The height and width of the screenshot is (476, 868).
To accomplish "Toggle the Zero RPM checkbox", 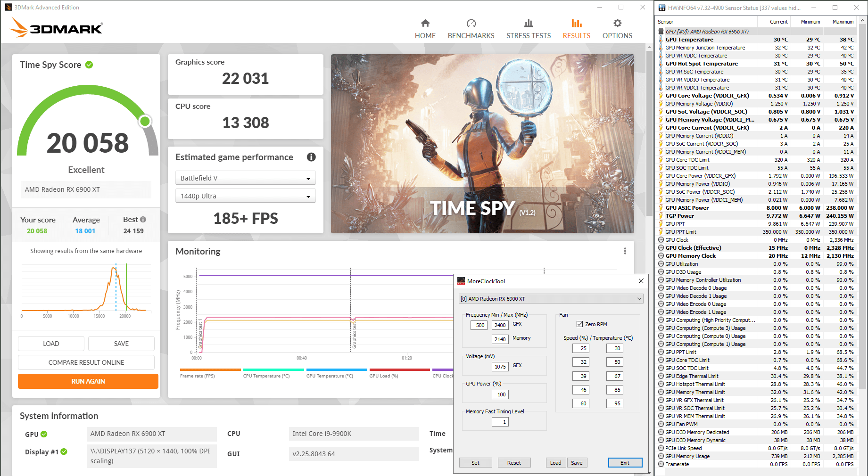I will [579, 324].
